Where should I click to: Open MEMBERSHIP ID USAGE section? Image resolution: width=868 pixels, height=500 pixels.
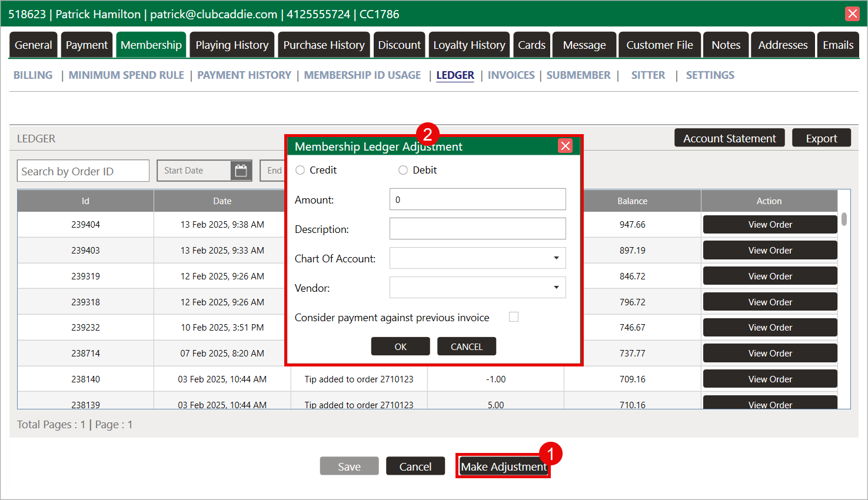pos(363,75)
